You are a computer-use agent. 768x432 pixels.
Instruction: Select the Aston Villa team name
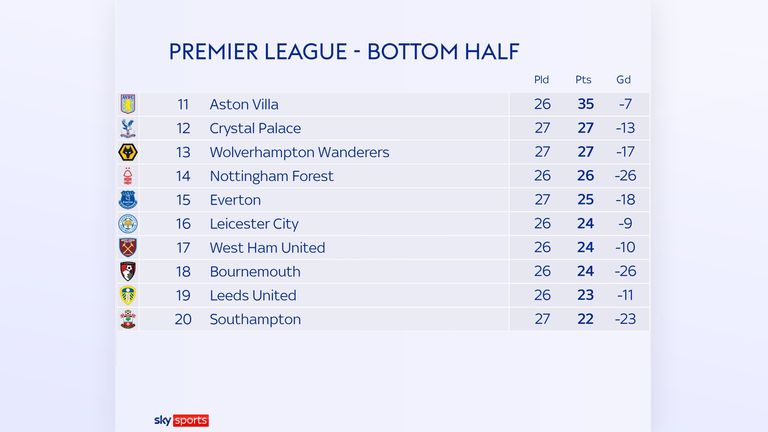coord(244,104)
